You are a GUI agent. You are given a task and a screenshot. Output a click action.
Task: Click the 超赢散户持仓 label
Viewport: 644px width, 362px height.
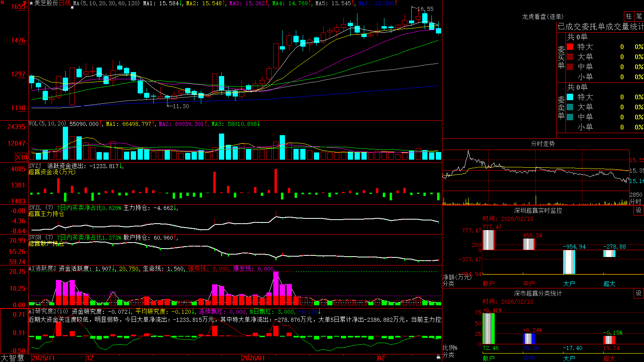[46, 243]
